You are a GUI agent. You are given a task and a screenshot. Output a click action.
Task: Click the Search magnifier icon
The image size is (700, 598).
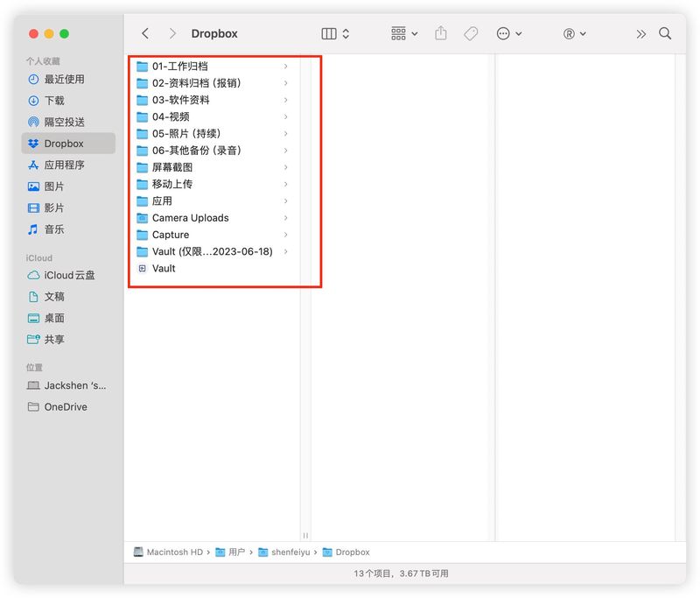[665, 33]
